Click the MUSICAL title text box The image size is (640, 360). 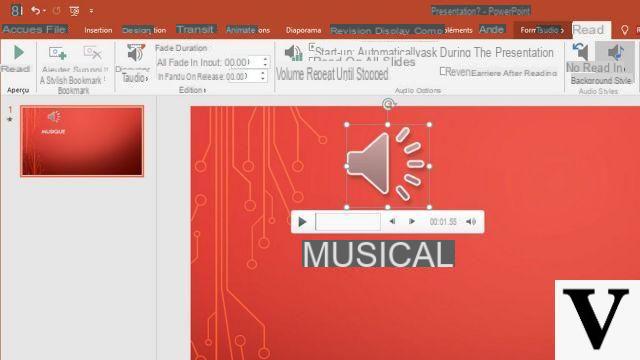378,254
